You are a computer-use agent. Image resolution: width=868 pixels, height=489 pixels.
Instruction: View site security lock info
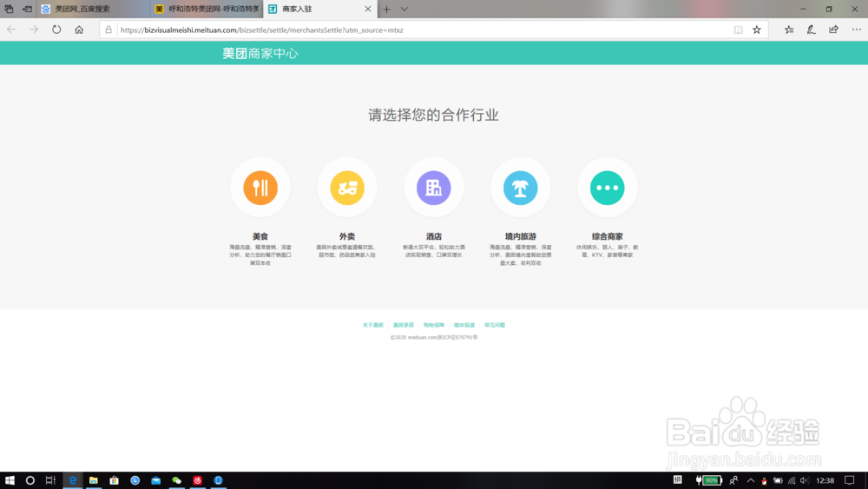pyautogui.click(x=108, y=30)
